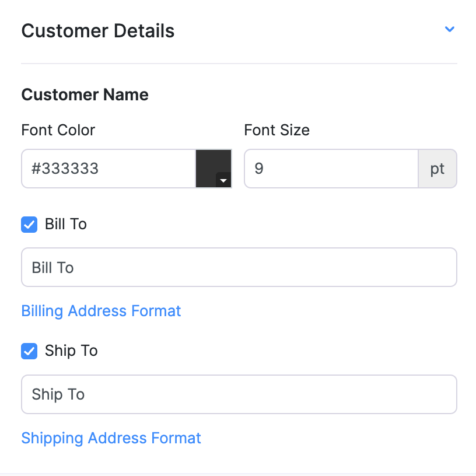The height and width of the screenshot is (476, 476).
Task: Edit the Bill To label text field
Action: [x=239, y=267]
